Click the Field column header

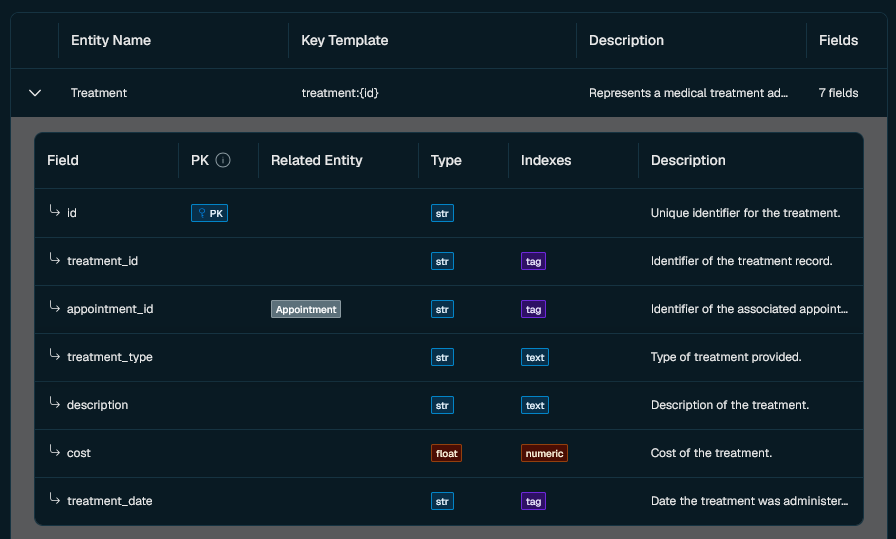[63, 160]
